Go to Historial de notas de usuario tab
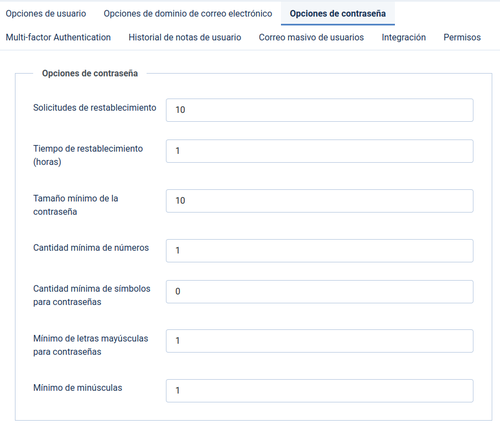The width and height of the screenshot is (500, 424). point(185,37)
